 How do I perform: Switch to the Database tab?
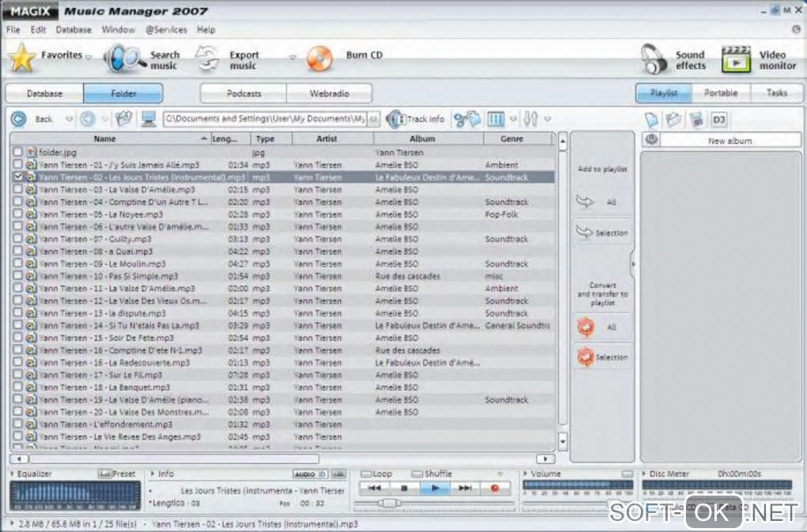tap(44, 93)
